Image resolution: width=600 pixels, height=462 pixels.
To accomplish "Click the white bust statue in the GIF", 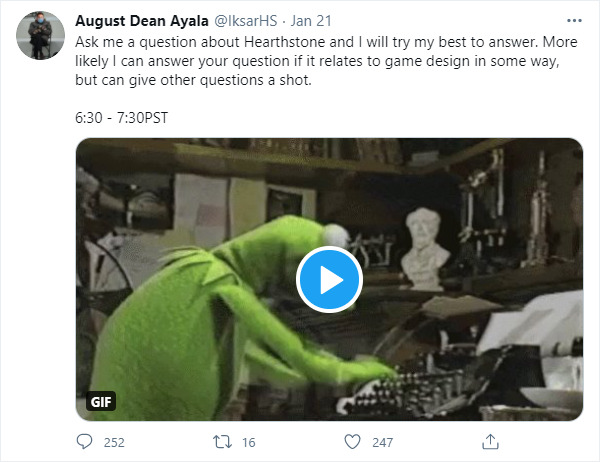I will tap(424, 243).
